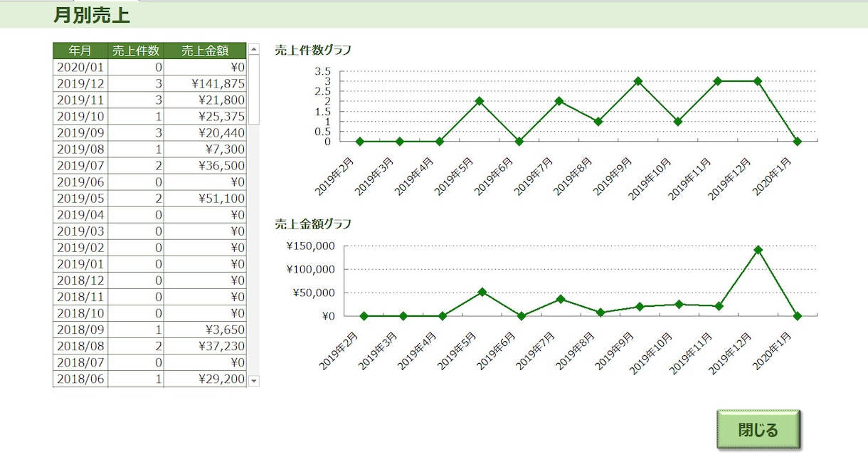Screen dimensions: 868x457
Task: Click the 閉じる button
Action: pyautogui.click(x=758, y=430)
